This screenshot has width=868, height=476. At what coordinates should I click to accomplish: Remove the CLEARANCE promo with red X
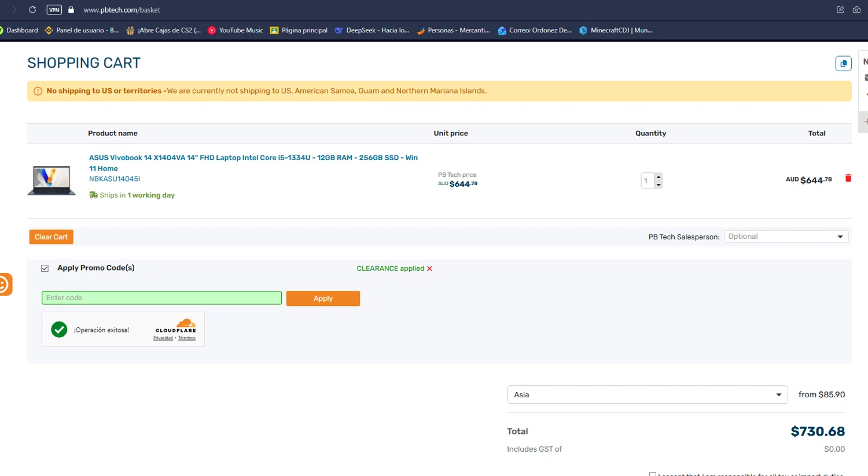point(429,268)
